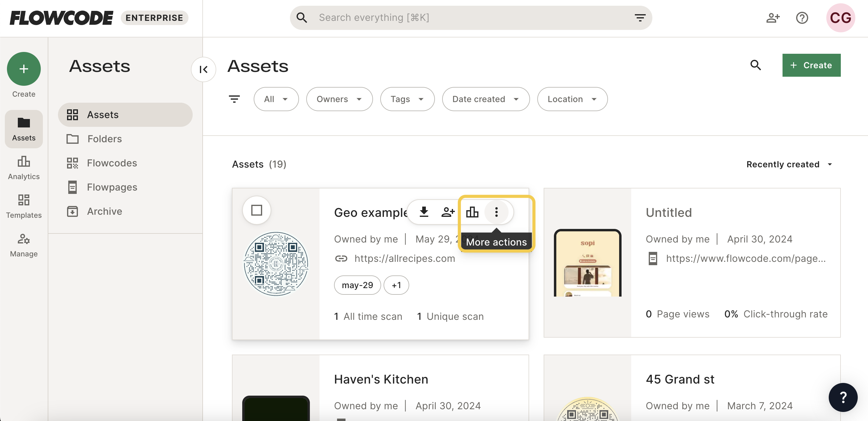This screenshot has height=421, width=868.
Task: Open Templates in left rail
Action: pos(24,206)
